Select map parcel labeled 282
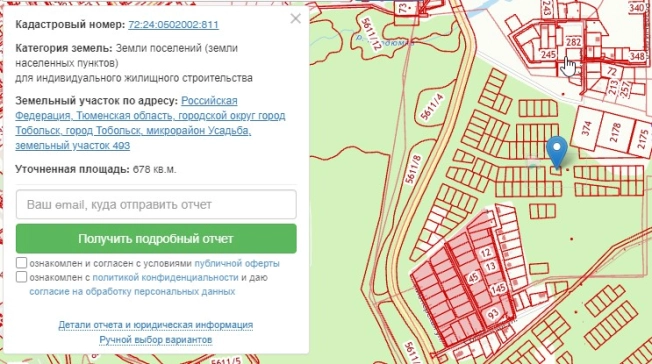 click(x=573, y=42)
